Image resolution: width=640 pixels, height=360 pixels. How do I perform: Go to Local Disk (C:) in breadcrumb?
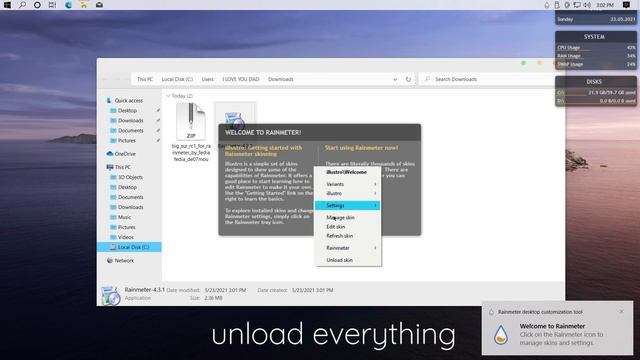pyautogui.click(x=177, y=79)
